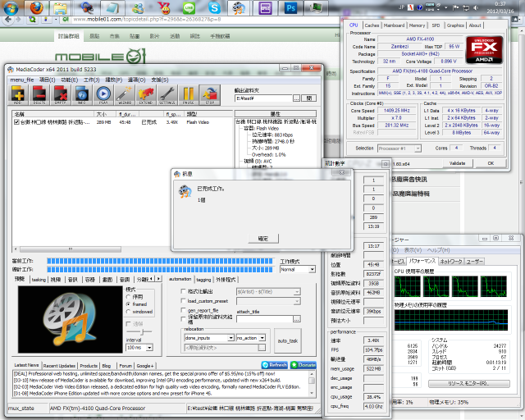This screenshot has width=525, height=420.
Task: Click CPU-Z Validate button
Action: 457,163
